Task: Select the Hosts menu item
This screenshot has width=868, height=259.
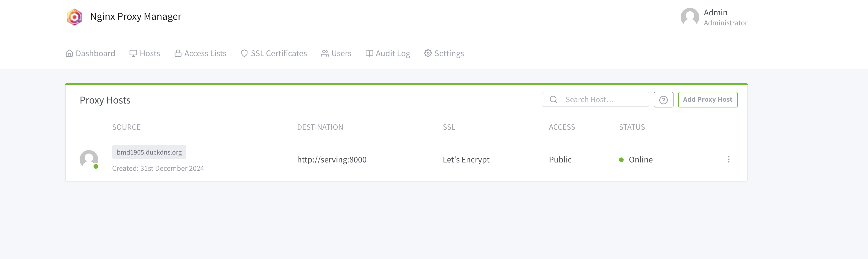Action: tap(145, 53)
